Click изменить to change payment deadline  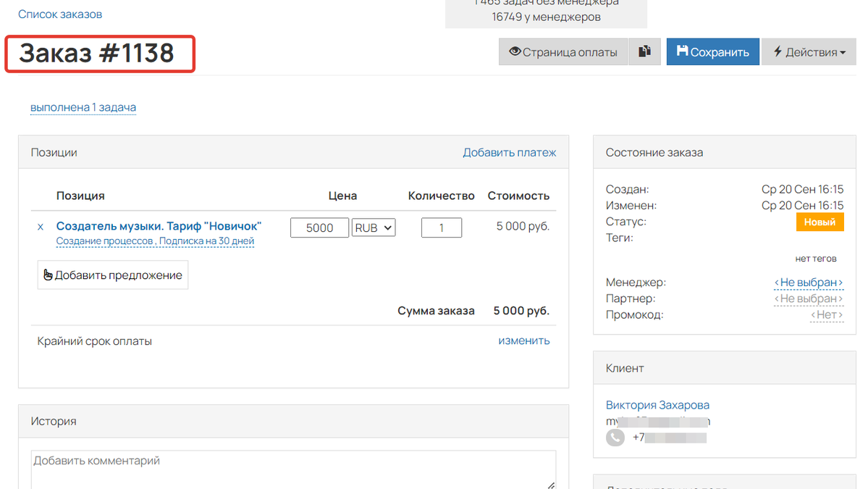tap(523, 340)
